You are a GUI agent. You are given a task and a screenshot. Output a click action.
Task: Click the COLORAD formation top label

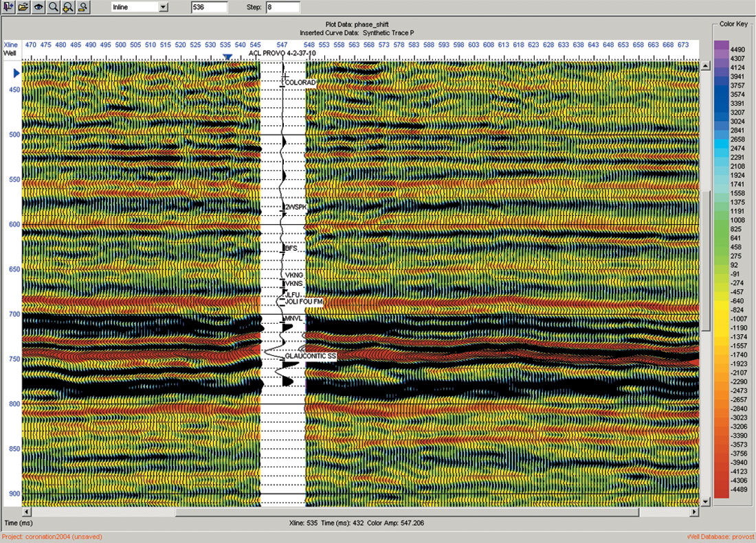point(300,82)
